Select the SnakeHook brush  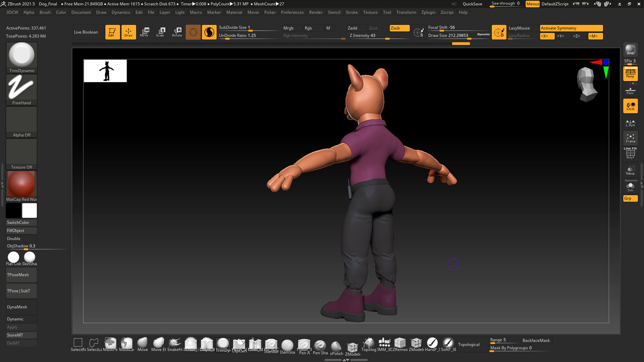pyautogui.click(x=175, y=344)
